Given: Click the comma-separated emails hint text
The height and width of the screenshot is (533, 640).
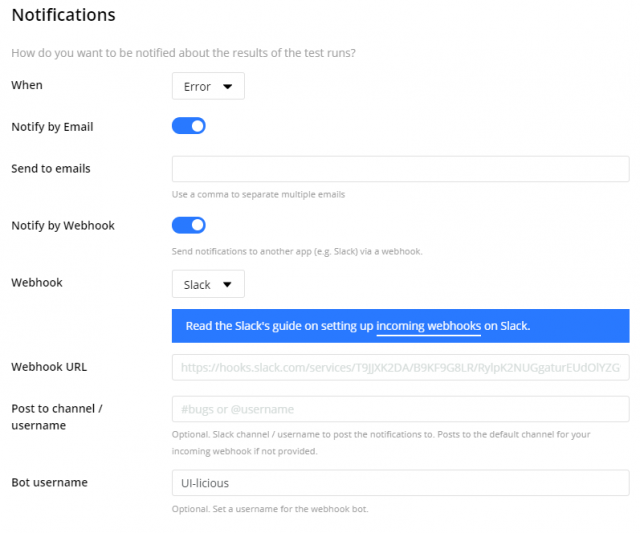Looking at the screenshot, I should (258, 194).
